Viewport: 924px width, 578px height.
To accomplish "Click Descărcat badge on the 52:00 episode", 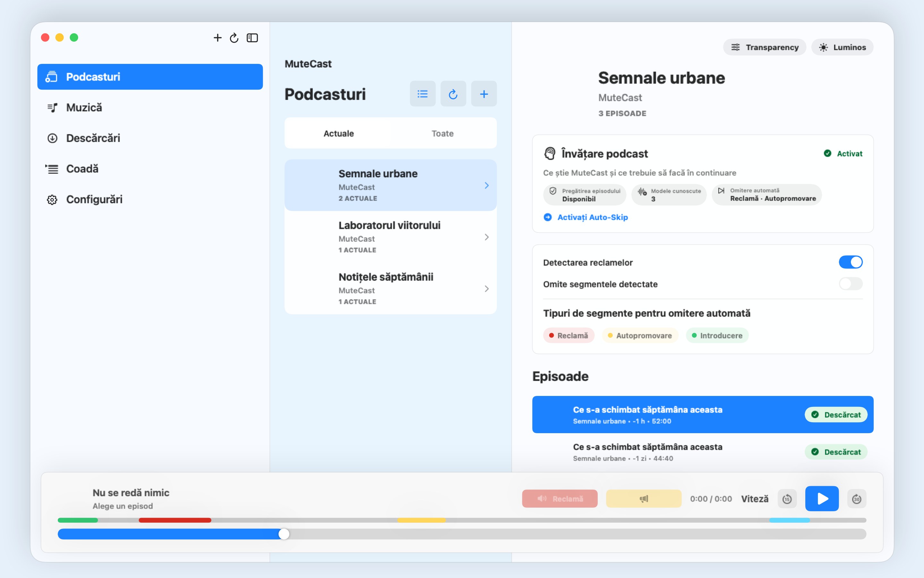I will (x=836, y=414).
